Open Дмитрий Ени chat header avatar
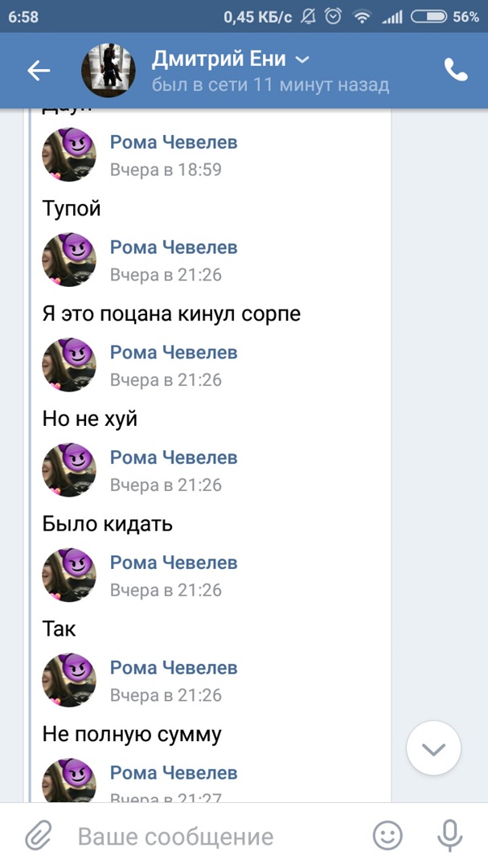Screen dimensions: 488x868 (108, 71)
